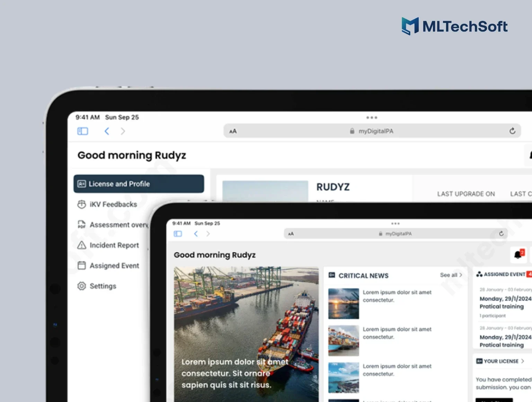
Task: Click the sidebar toggle icon in back browser
Action: (82, 131)
